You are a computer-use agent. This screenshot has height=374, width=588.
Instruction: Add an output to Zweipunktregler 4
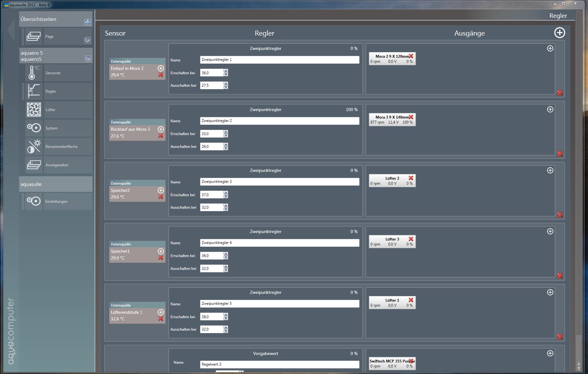coord(550,231)
